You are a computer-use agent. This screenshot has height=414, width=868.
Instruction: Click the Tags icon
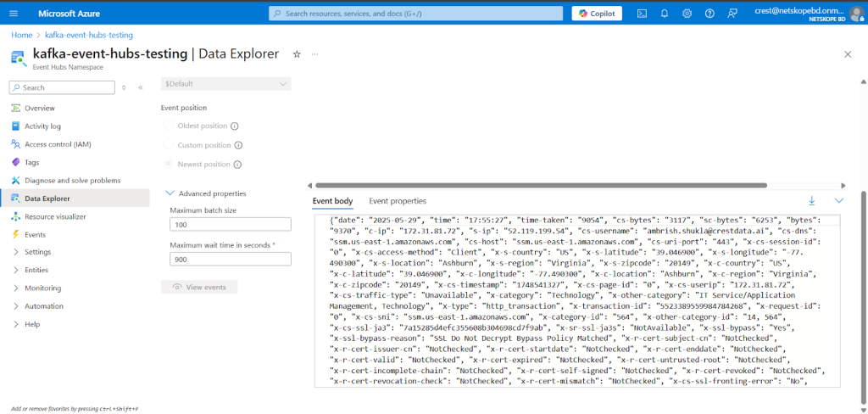pos(15,162)
